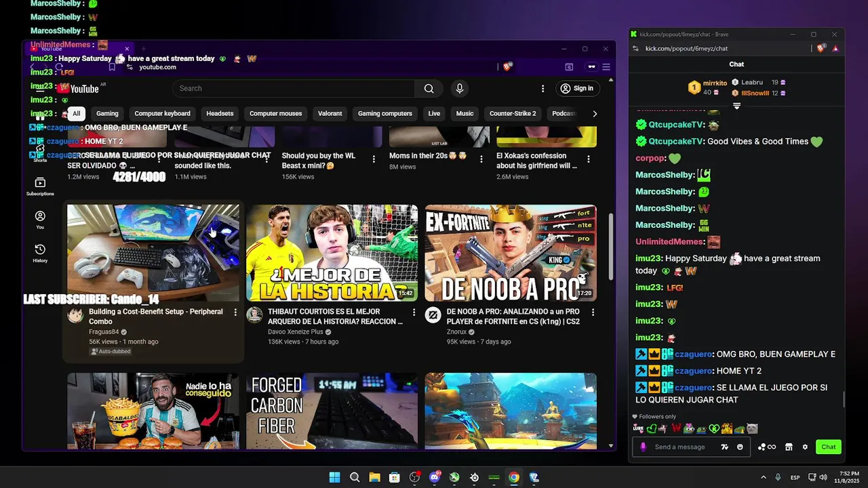Open Microsoft Store from the taskbar
The width and height of the screenshot is (868, 488).
tap(395, 477)
